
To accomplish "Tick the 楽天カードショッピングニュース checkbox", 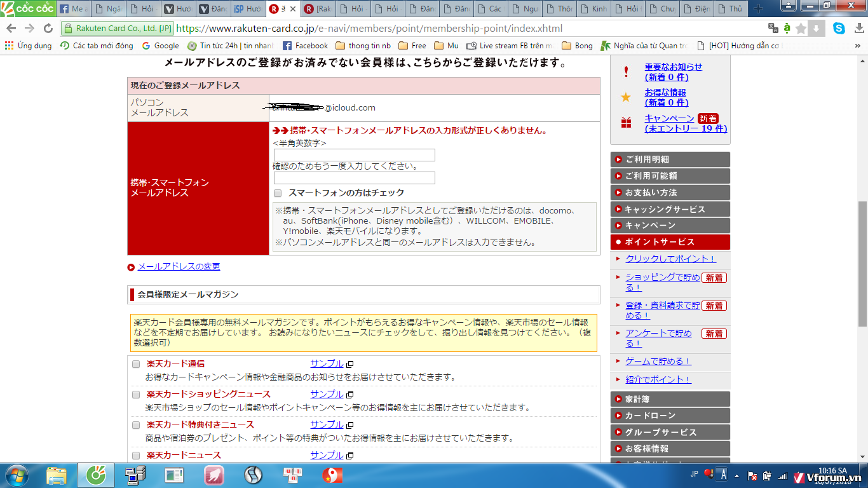I will click(136, 395).
